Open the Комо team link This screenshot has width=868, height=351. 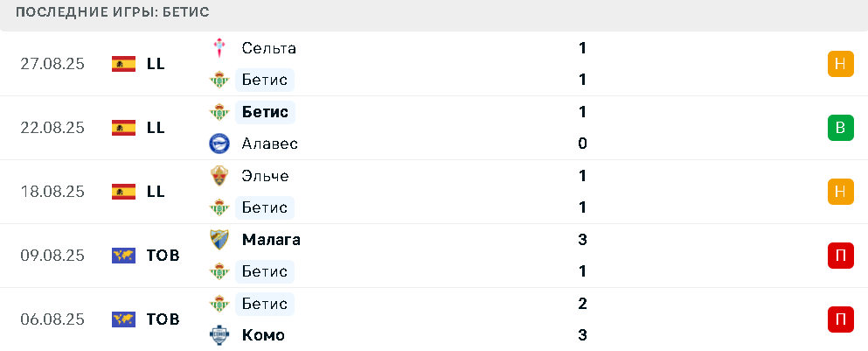point(263,335)
